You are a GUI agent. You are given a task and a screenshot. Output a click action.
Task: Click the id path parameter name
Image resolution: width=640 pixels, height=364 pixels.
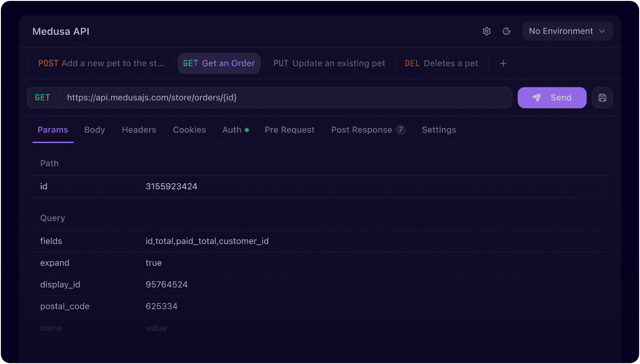coord(44,187)
